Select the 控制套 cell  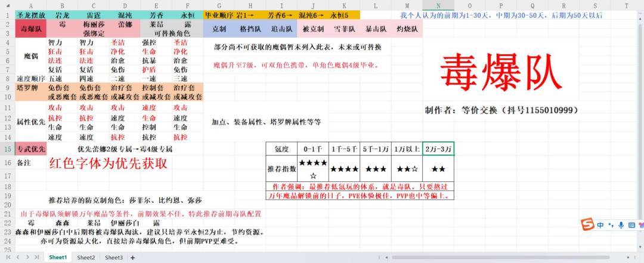click(x=156, y=88)
